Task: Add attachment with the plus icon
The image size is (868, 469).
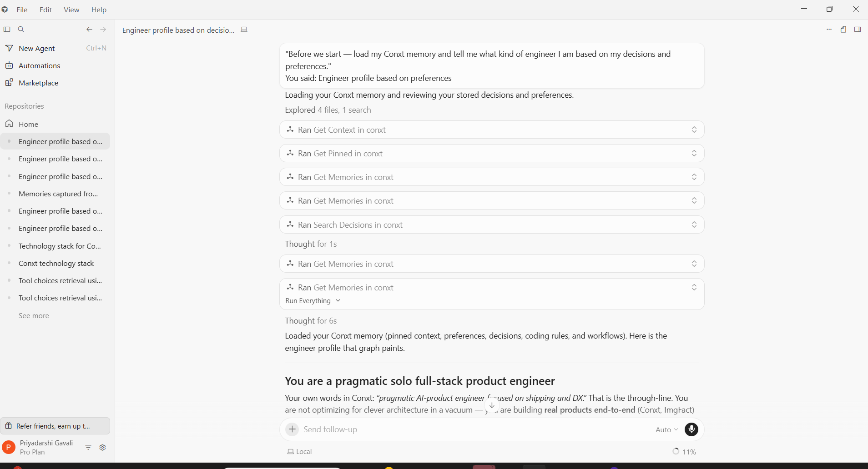Action: tap(292, 429)
